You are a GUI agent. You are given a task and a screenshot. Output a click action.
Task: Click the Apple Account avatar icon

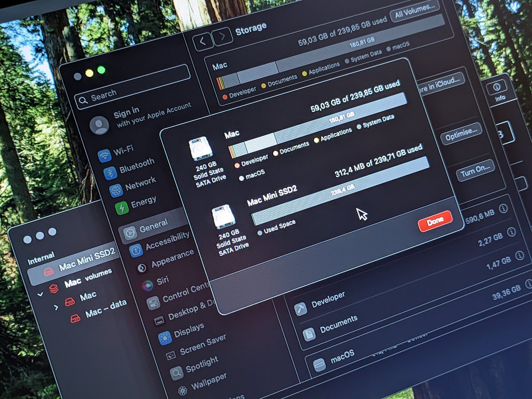[99, 125]
